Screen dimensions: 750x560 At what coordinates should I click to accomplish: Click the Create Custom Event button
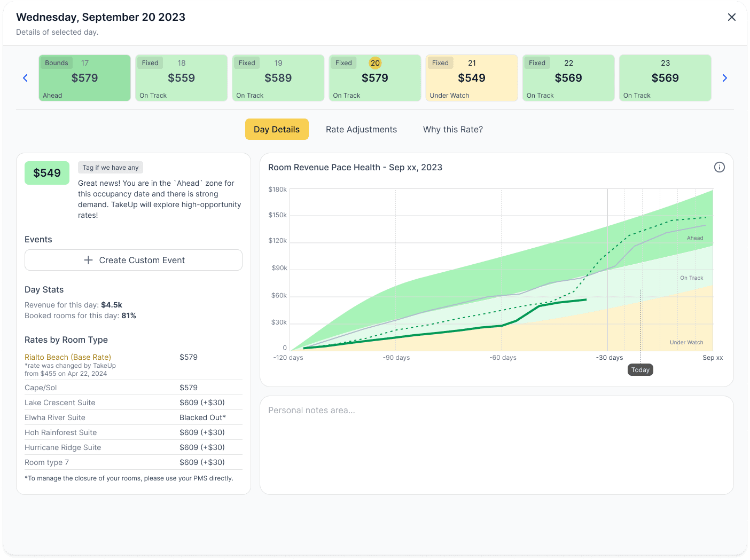point(134,260)
